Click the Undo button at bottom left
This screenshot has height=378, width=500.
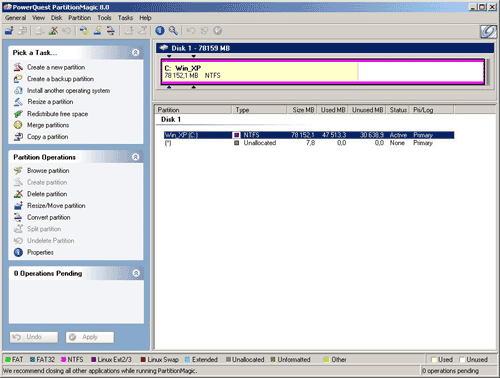point(34,337)
